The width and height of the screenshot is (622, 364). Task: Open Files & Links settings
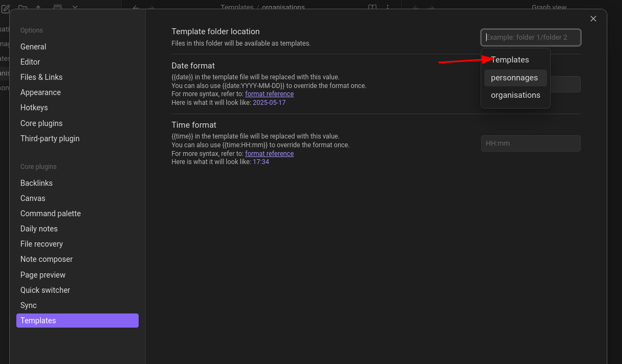click(41, 77)
